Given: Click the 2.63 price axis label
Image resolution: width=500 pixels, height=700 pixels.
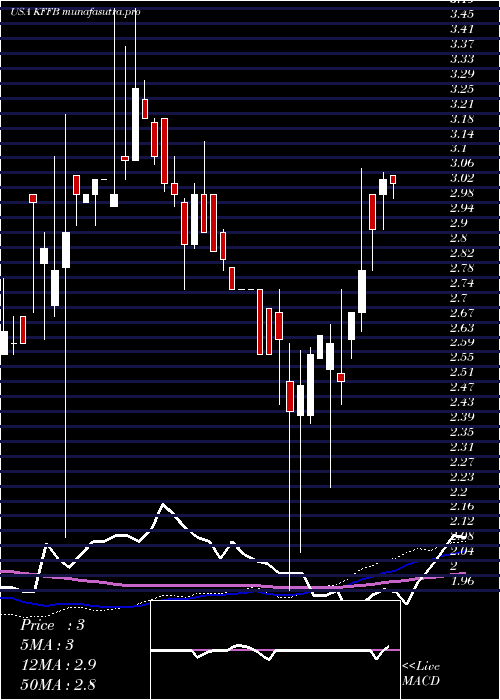Looking at the screenshot, I should pyautogui.click(x=462, y=327).
